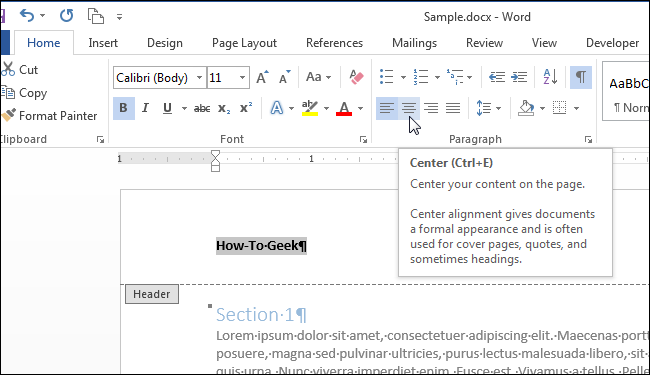Apply bulleted list
Image resolution: width=650 pixels, height=375 pixels.
tap(386, 77)
